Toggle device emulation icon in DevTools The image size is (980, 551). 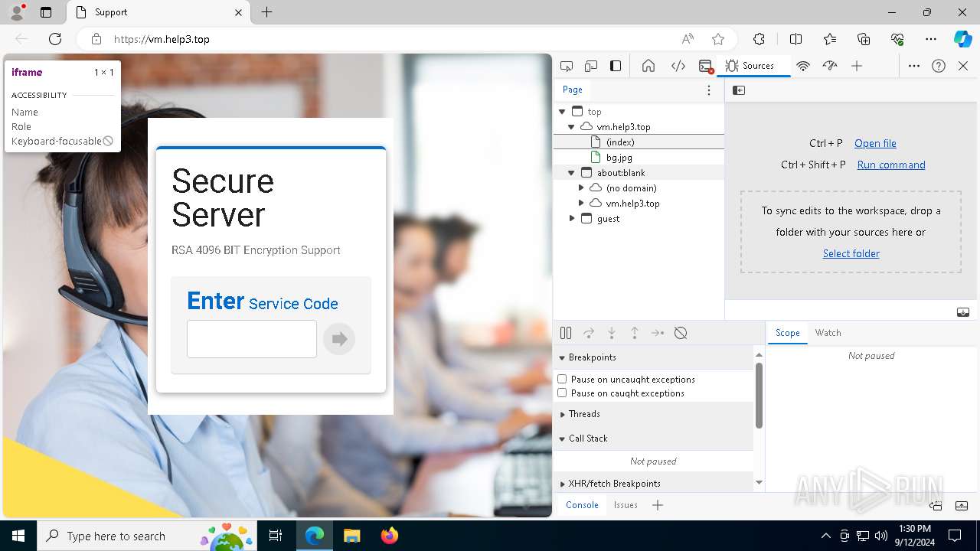point(591,66)
